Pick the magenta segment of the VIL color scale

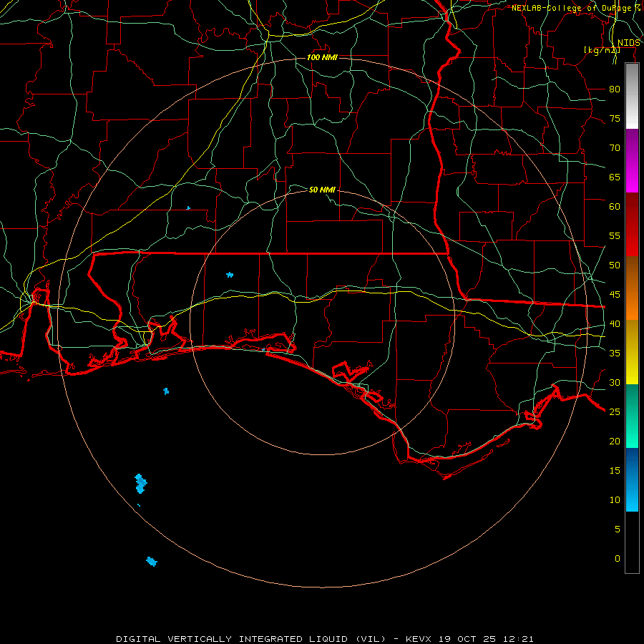(632, 160)
